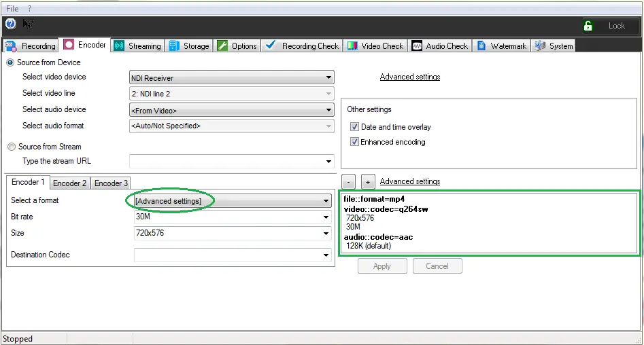Click the Options wrench icon

[x=222, y=46]
